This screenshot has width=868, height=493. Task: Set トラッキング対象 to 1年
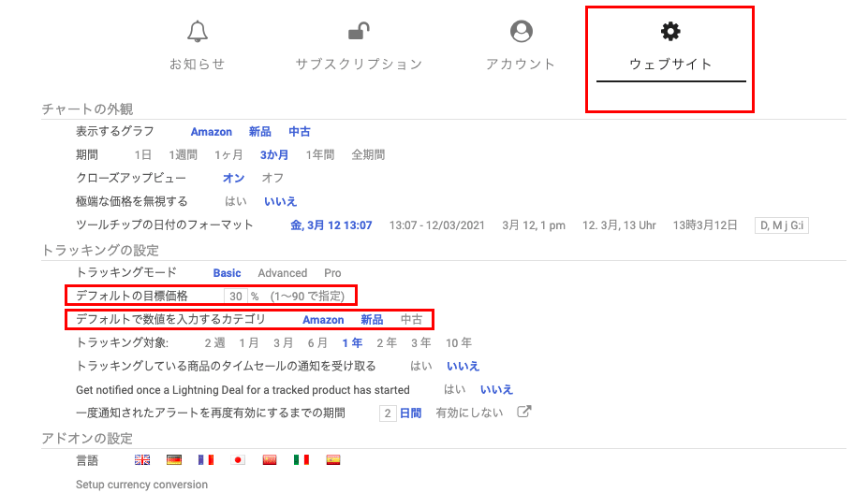352,343
